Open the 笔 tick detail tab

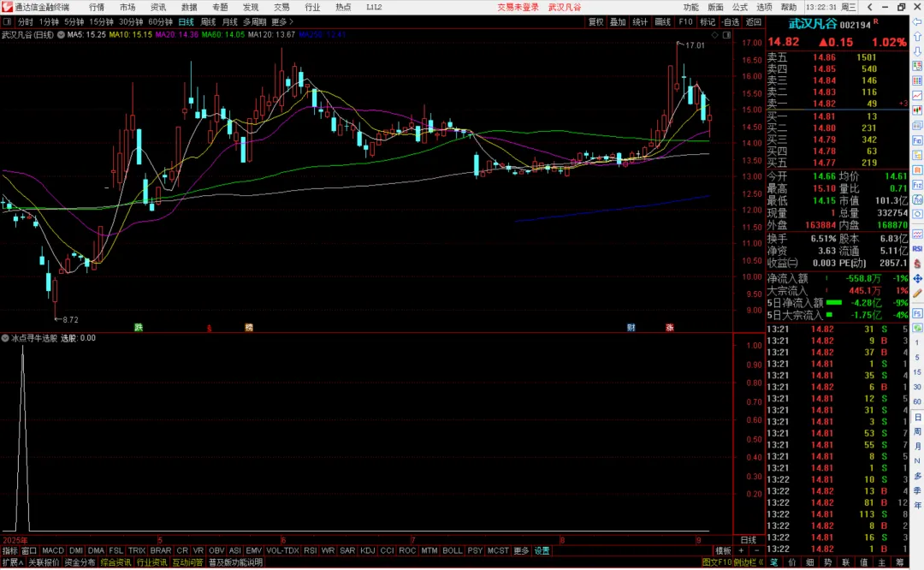(x=773, y=563)
